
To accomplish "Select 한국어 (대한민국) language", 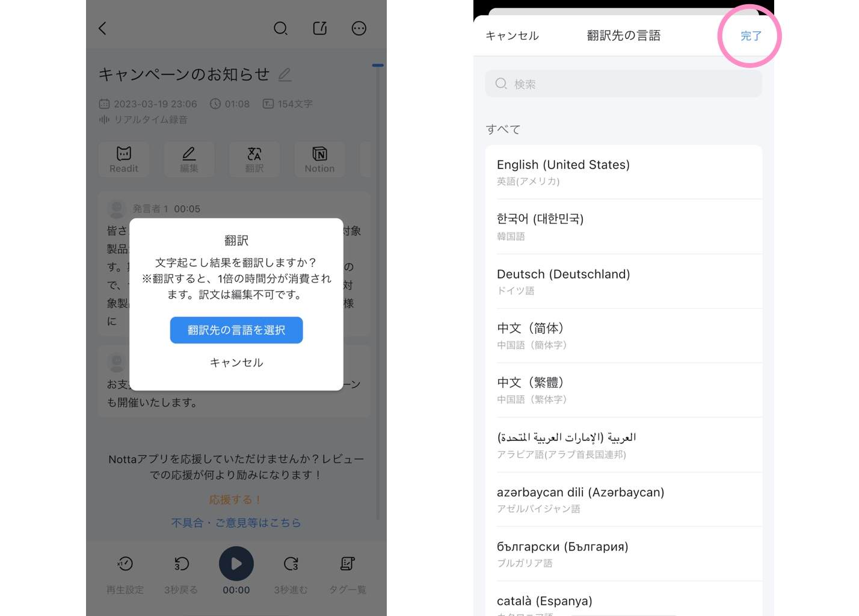I will click(624, 227).
